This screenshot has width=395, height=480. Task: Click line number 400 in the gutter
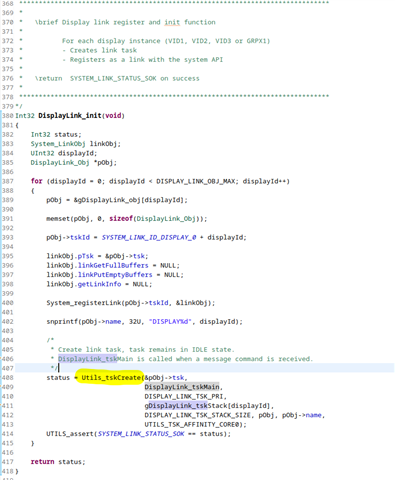pos(8,303)
